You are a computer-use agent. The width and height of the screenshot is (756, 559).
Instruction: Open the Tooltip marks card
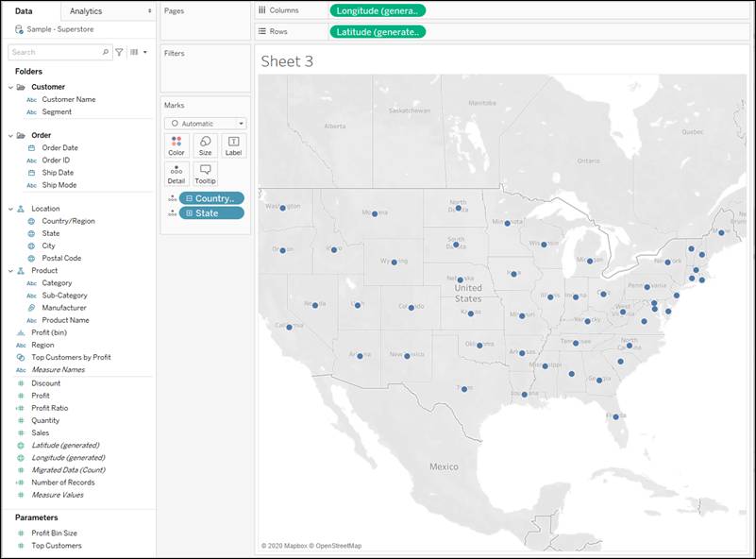[x=206, y=174]
